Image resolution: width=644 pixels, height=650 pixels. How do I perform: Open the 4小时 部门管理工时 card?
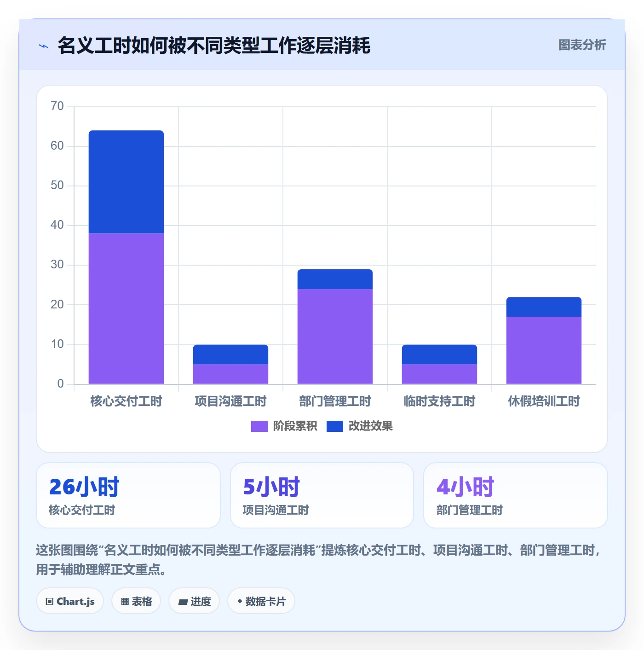click(x=516, y=495)
